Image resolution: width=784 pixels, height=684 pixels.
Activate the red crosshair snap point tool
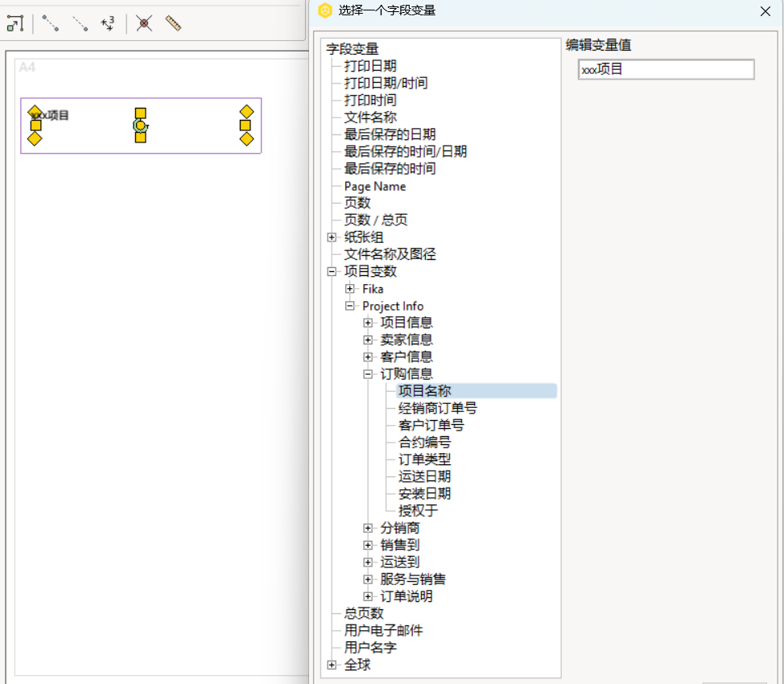click(144, 23)
